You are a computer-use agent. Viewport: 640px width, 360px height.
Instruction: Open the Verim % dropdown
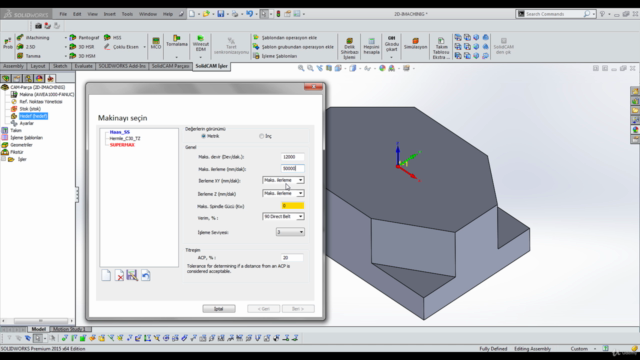click(x=283, y=216)
